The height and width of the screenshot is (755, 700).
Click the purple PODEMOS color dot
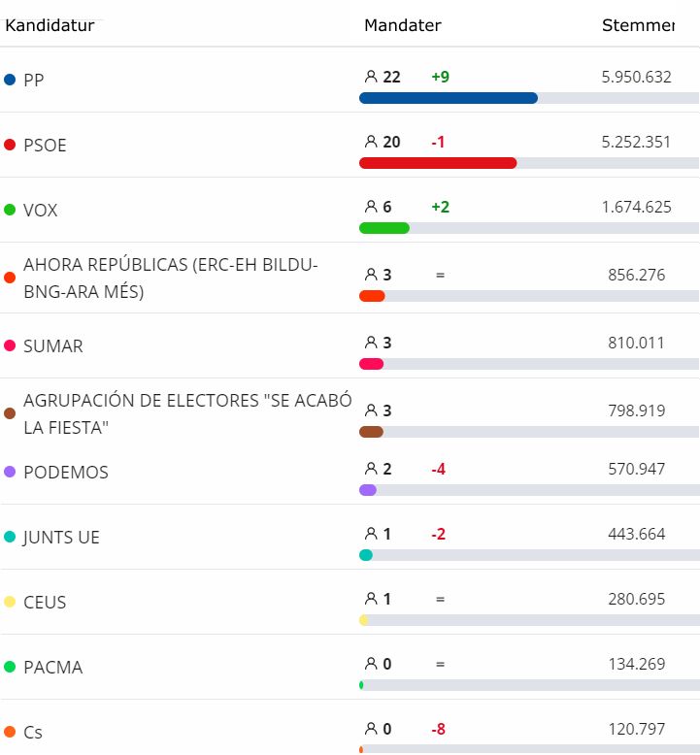tap(10, 472)
